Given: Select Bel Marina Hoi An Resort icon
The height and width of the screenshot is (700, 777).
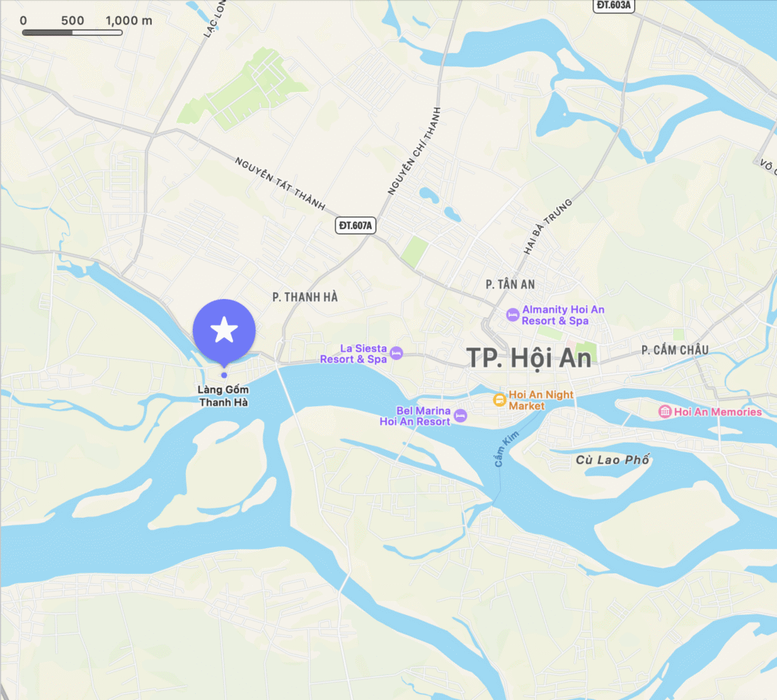Looking at the screenshot, I should (x=461, y=415).
